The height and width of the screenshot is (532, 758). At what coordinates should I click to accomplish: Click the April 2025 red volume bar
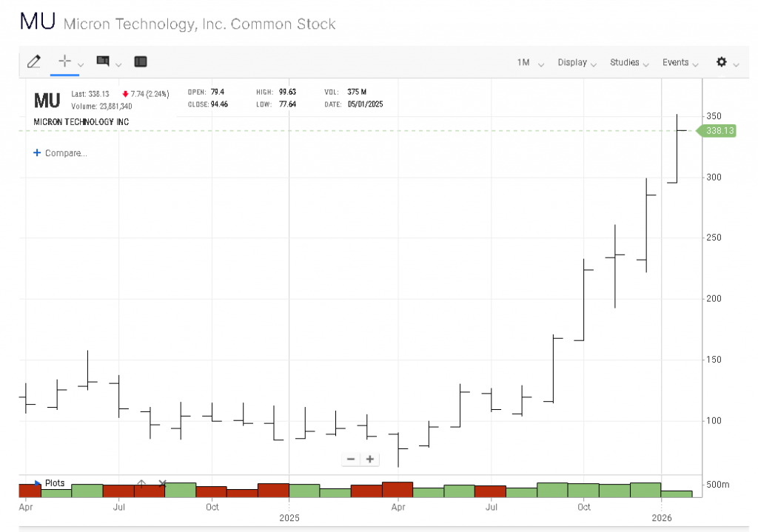pos(398,489)
